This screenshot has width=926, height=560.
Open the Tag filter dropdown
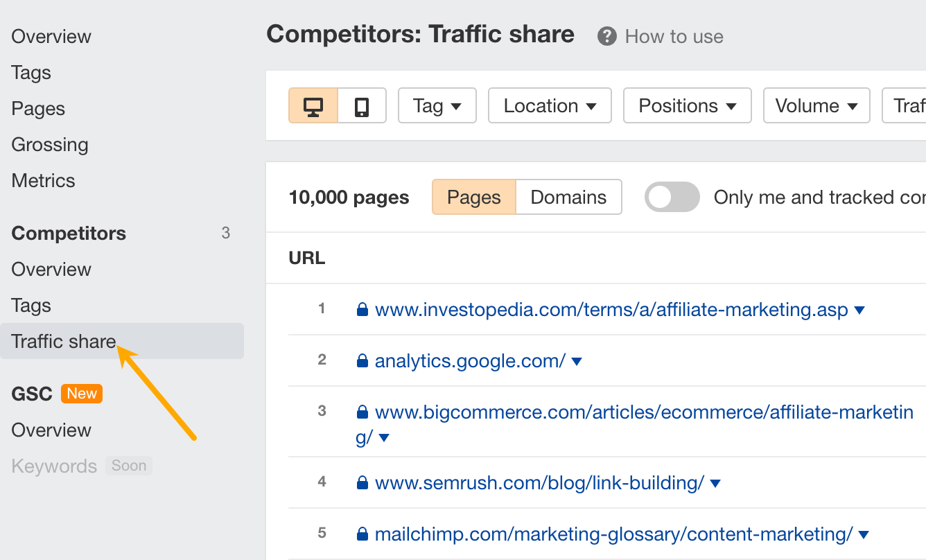point(437,105)
